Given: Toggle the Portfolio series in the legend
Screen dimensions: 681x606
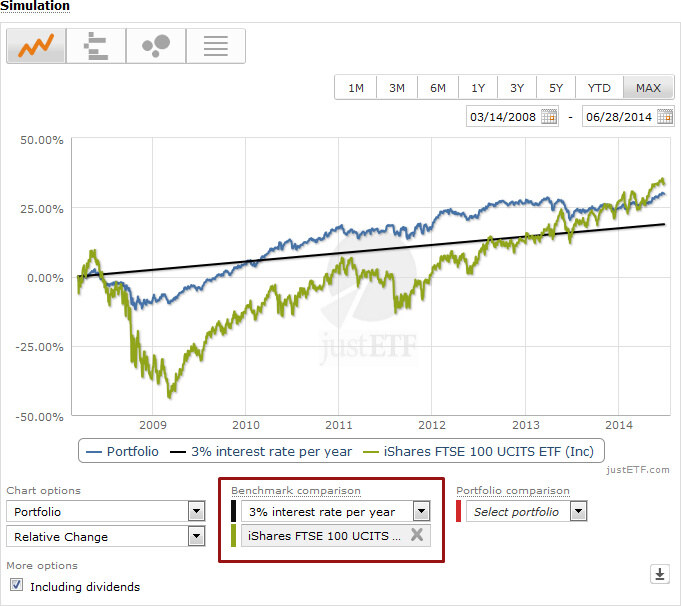Looking at the screenshot, I should [x=121, y=451].
